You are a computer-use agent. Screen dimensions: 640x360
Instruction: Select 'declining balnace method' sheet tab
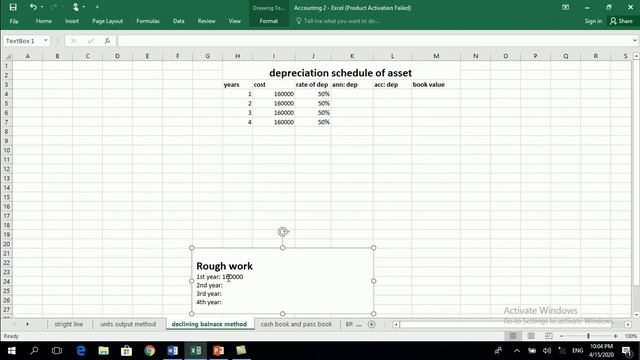click(x=209, y=324)
